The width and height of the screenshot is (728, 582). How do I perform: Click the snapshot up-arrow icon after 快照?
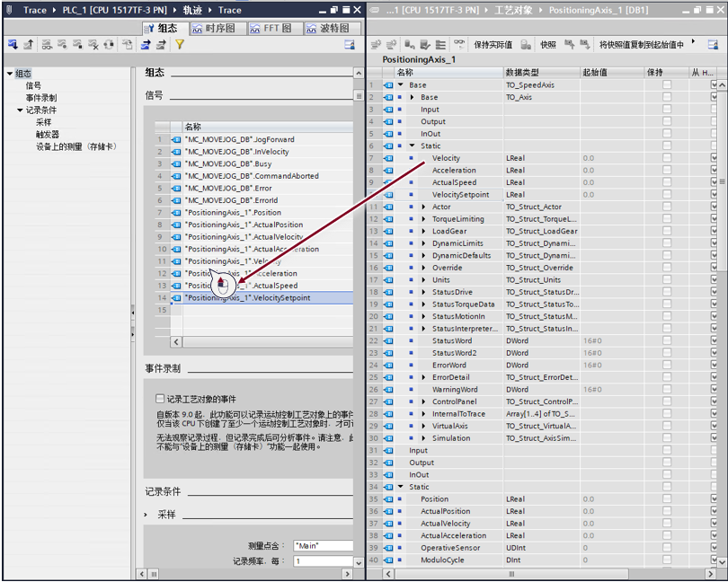(569, 45)
